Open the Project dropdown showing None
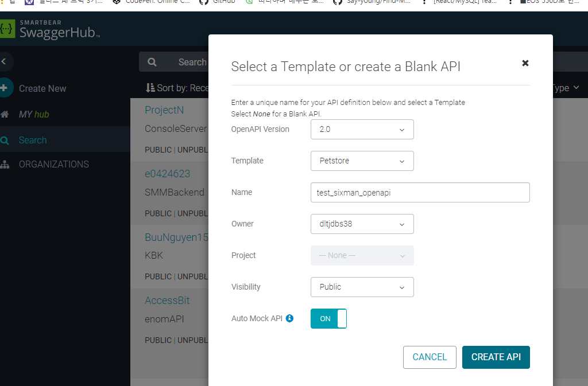Viewport: 588px width, 386px height. 362,255
